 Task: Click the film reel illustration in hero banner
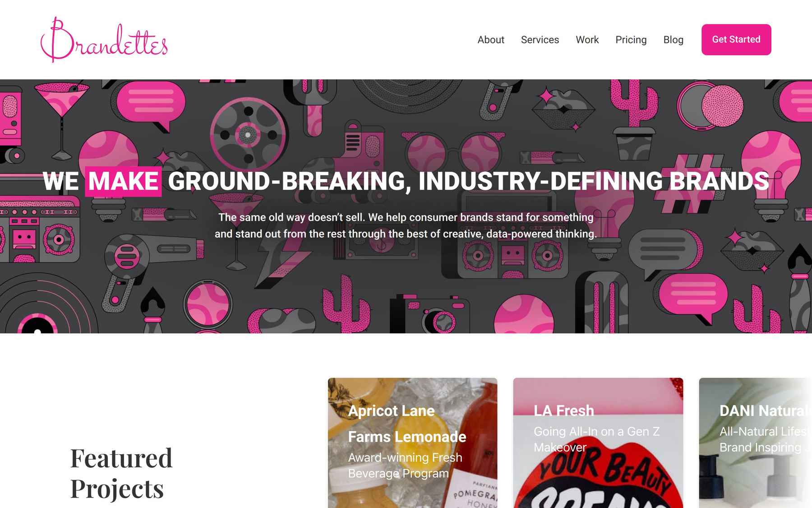coord(248,134)
